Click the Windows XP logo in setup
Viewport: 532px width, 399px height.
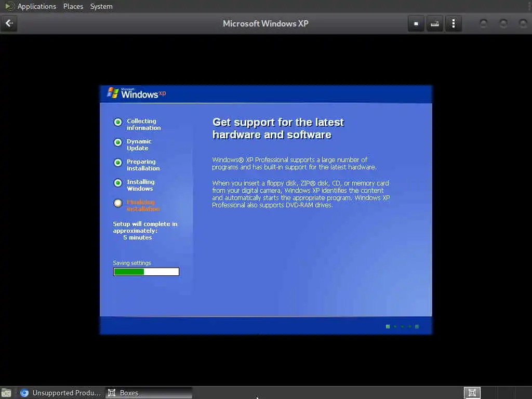tap(137, 93)
